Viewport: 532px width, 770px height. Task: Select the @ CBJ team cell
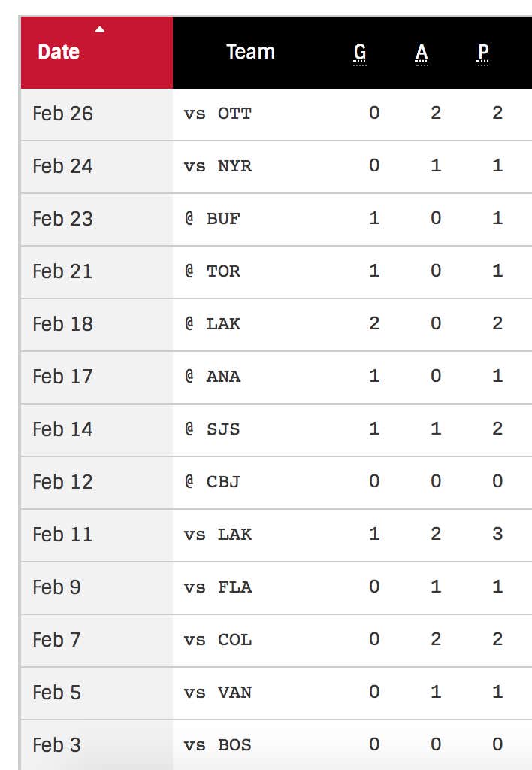click(x=213, y=482)
